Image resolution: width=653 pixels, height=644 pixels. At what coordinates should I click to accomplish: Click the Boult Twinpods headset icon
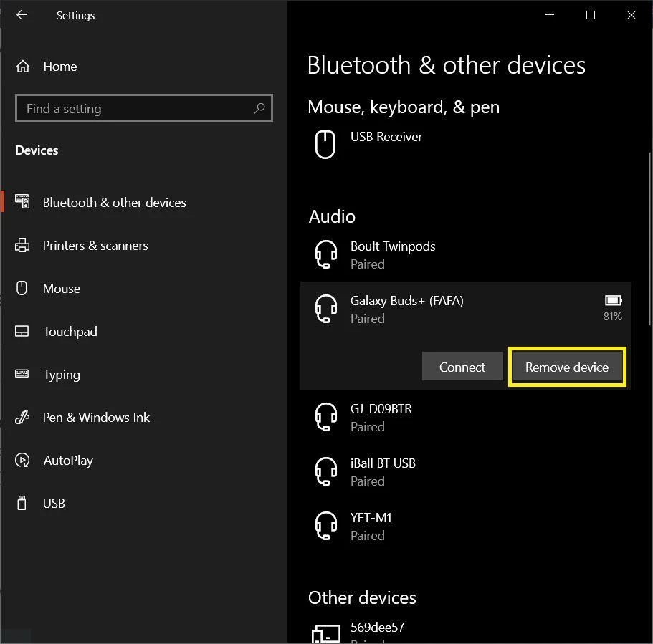click(326, 254)
